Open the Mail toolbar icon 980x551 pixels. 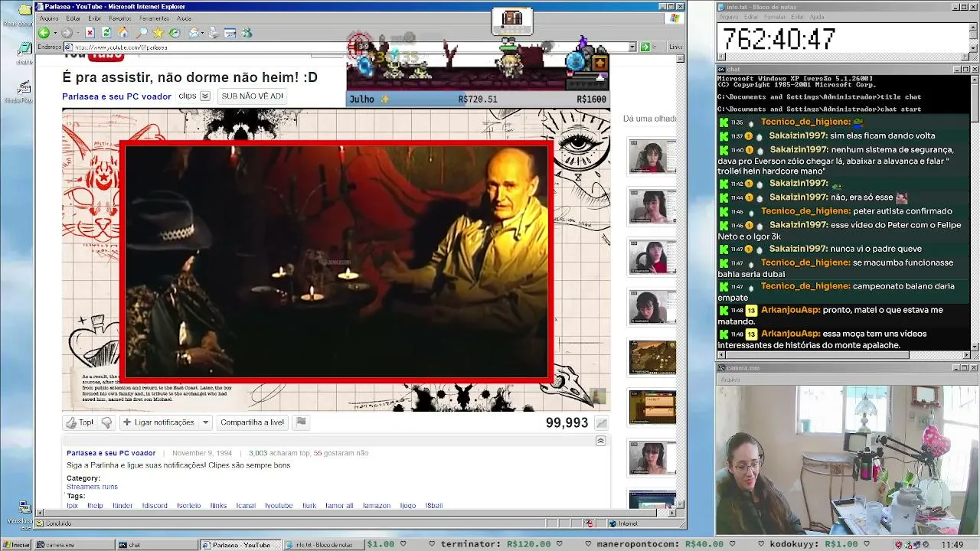[194, 33]
